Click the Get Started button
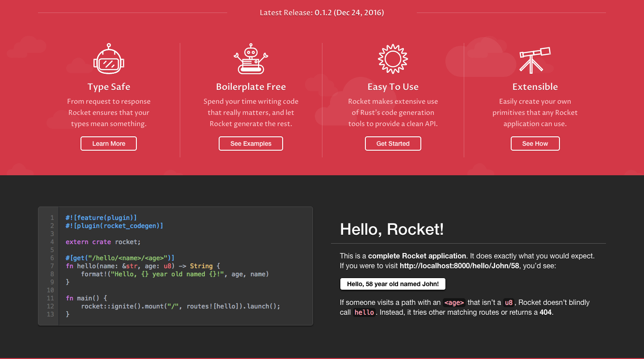Image resolution: width=644 pixels, height=359 pixels. tap(393, 144)
